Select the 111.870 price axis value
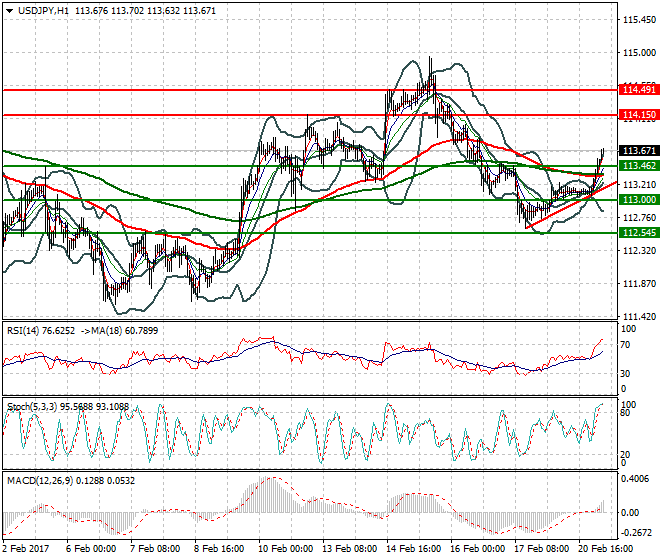 coord(639,284)
